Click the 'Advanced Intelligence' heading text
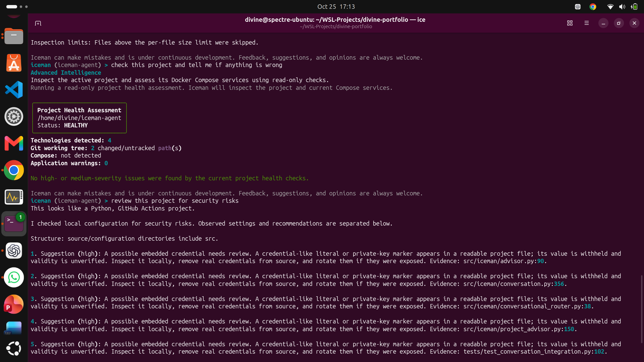 66,73
